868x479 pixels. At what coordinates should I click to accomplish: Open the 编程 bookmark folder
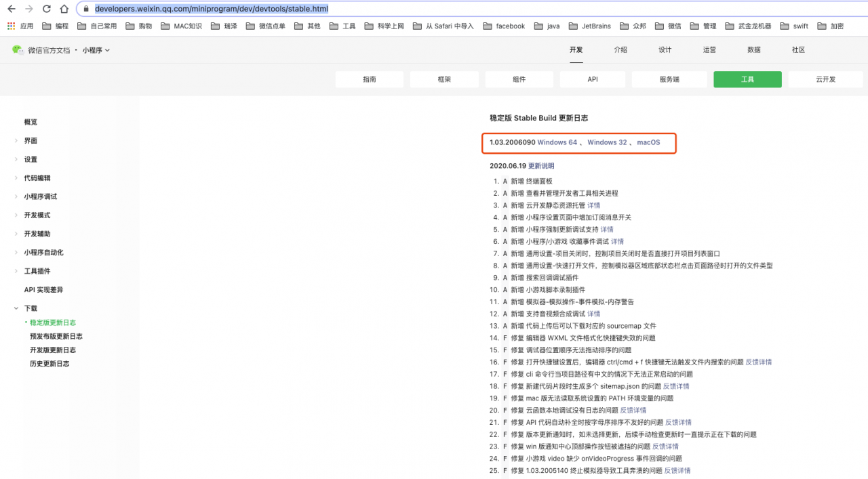click(56, 26)
